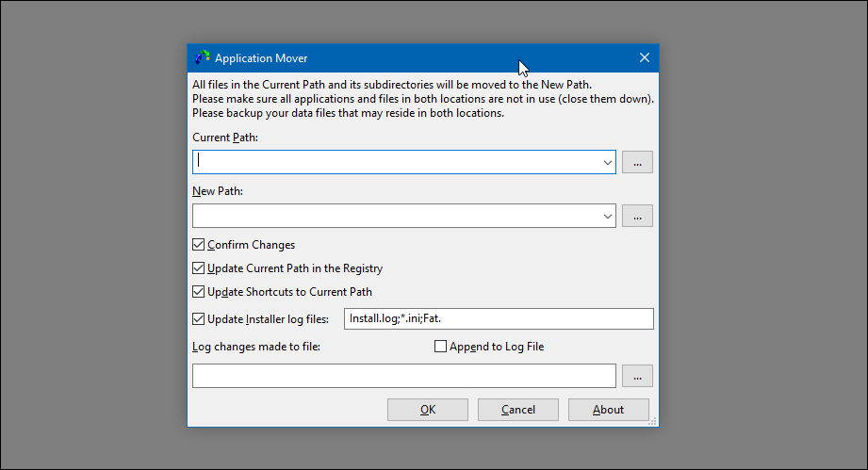Focus the New Path text field

396,216
